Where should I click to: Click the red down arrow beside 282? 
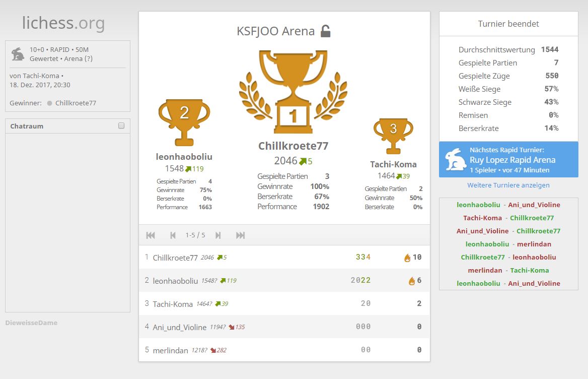pos(213,350)
